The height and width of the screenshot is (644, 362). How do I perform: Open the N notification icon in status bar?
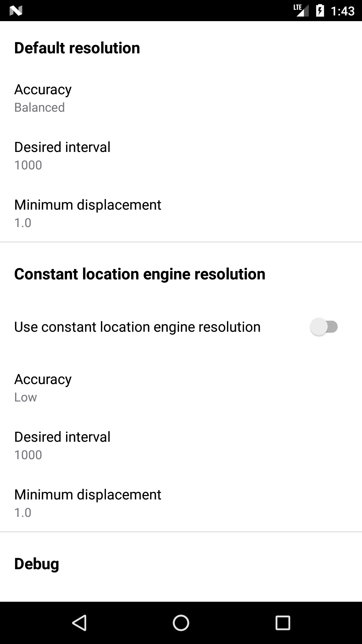tap(16, 11)
